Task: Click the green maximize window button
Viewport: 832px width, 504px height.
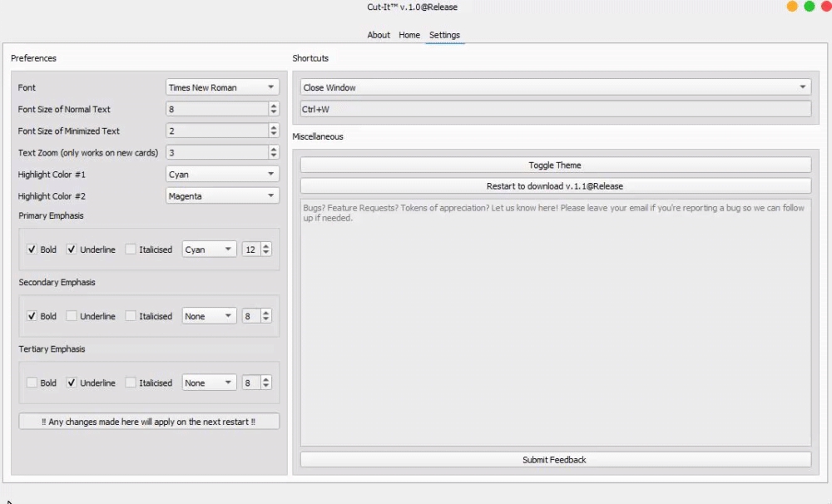Action: coord(809,7)
